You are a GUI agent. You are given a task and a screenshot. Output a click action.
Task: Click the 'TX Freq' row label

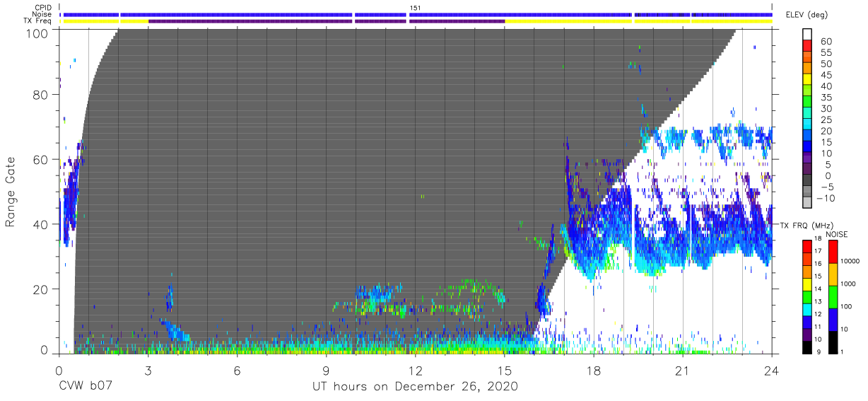38,21
